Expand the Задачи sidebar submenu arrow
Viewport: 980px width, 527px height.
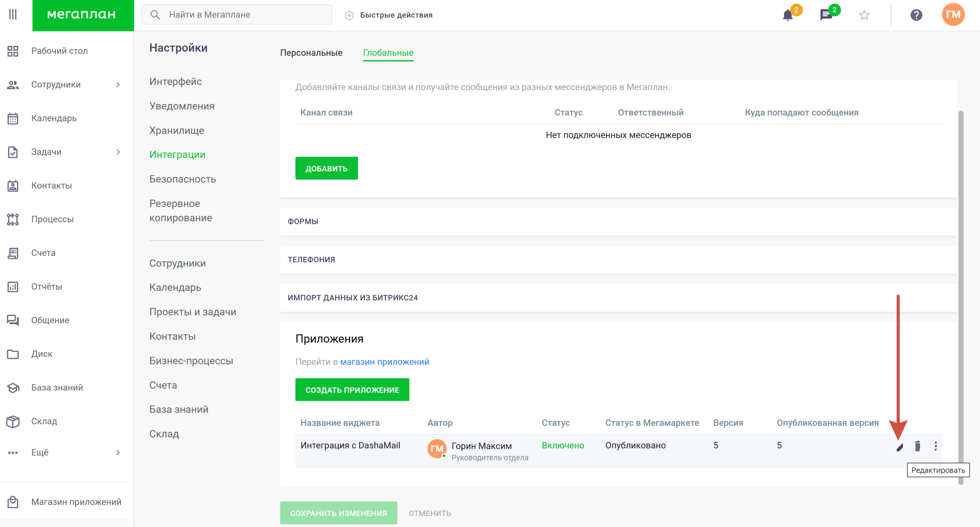point(118,152)
